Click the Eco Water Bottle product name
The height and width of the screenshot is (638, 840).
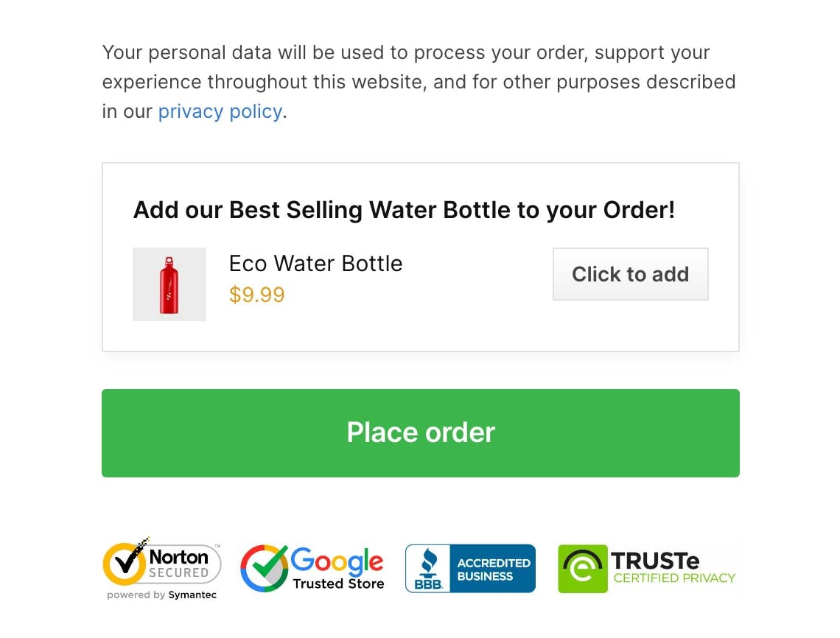(x=315, y=264)
